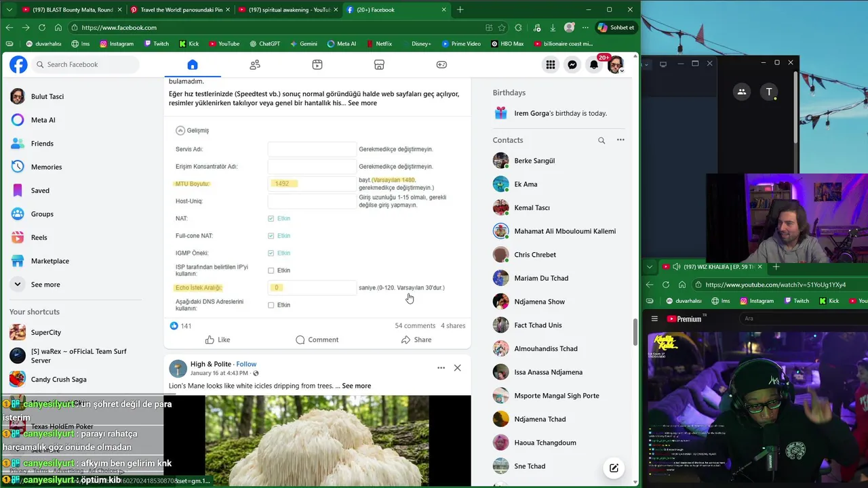868x488 pixels.
Task: Start a new message with the compose icon
Action: 614,468
